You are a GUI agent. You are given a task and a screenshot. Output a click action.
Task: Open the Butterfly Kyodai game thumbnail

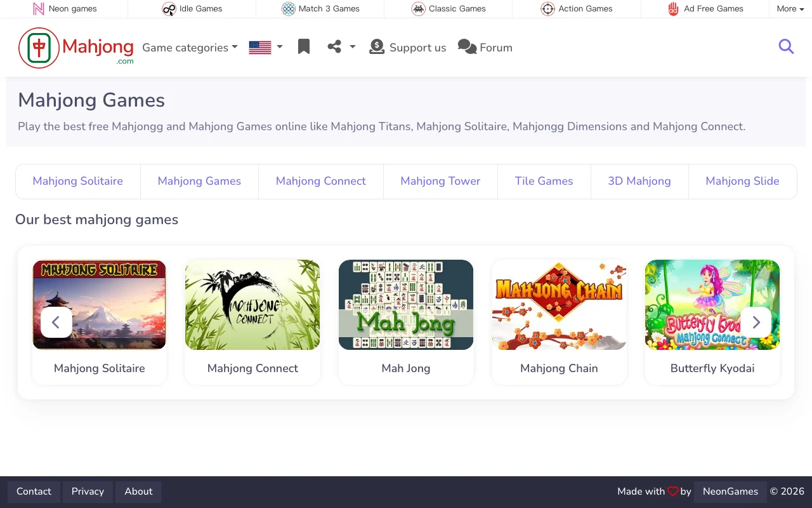[712, 305]
